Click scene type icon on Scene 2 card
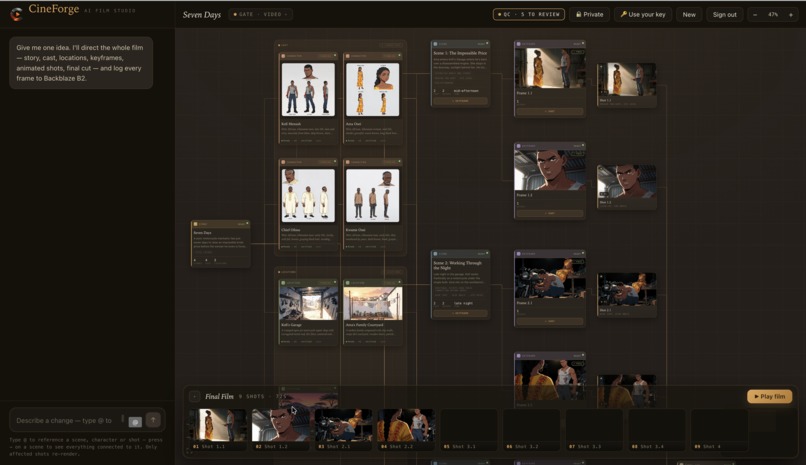 click(x=435, y=254)
